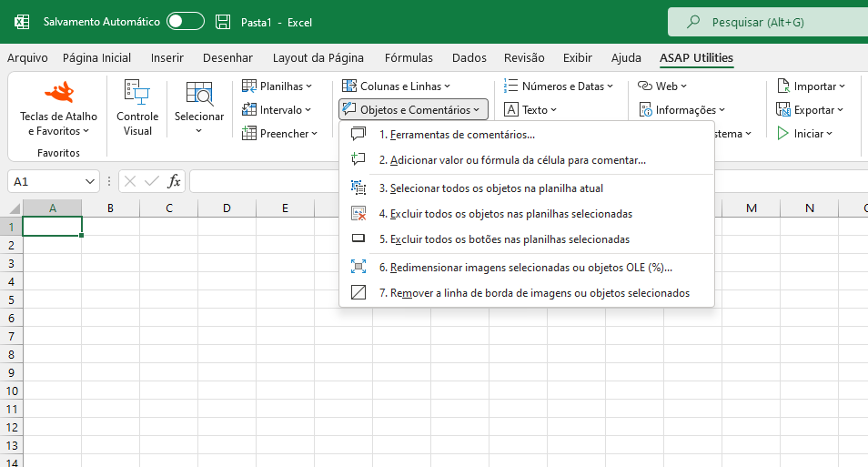The image size is (868, 467).
Task: Open Números e Datas dropdown
Action: coord(560,86)
